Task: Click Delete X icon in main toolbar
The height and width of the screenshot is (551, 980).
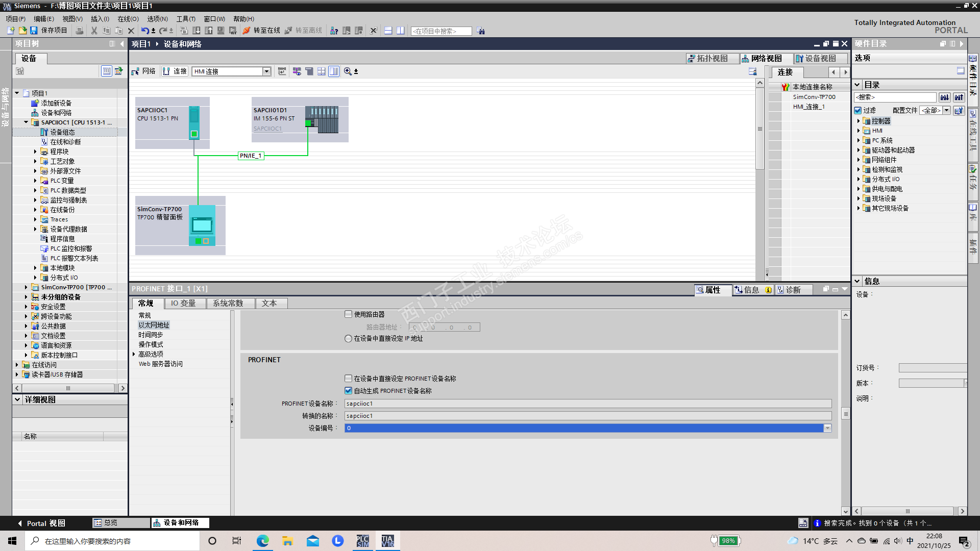Action: click(131, 31)
